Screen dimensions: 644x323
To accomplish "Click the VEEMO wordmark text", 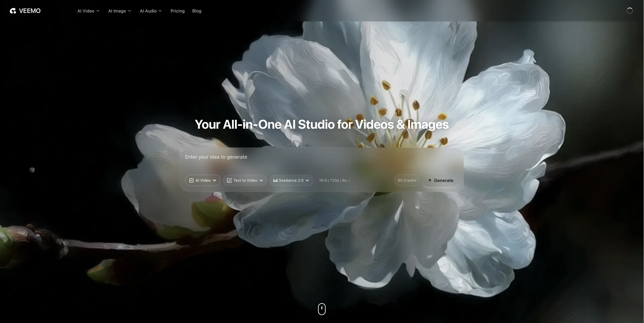I will [x=30, y=11].
